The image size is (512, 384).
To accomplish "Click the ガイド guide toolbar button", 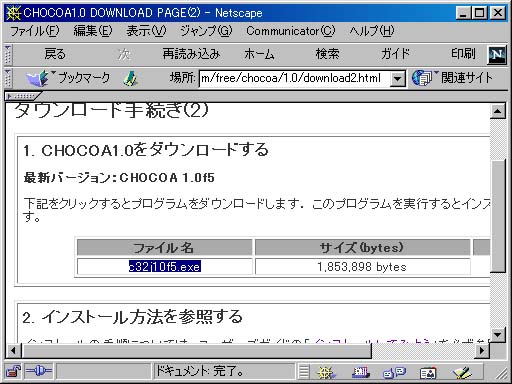I will point(395,54).
